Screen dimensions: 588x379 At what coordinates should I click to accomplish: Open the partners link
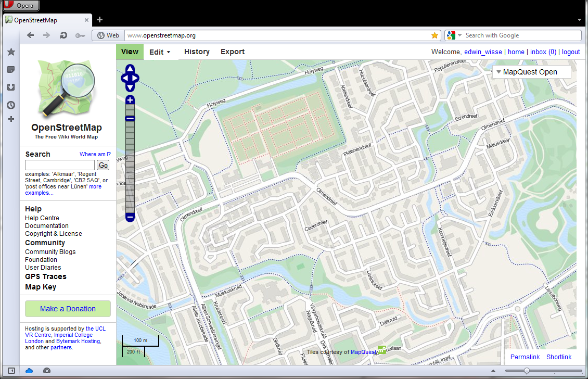[x=62, y=347]
